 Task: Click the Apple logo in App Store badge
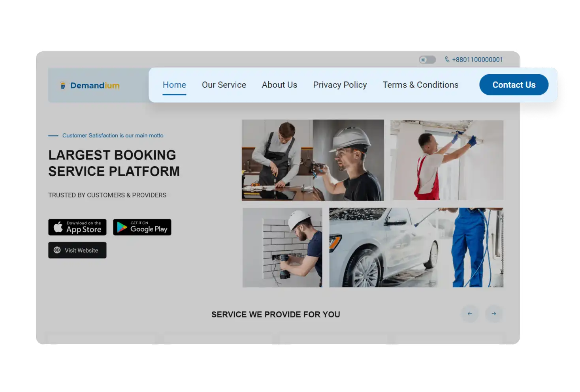coord(58,227)
